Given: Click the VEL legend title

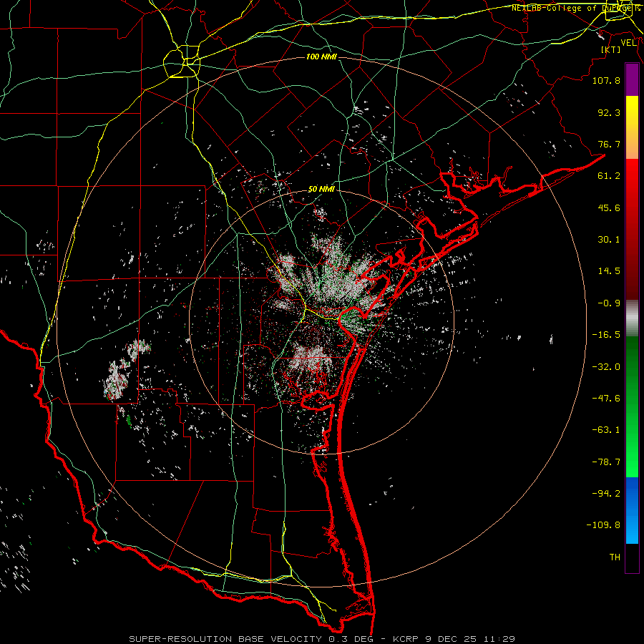Looking at the screenshot, I should pyautogui.click(x=628, y=43).
